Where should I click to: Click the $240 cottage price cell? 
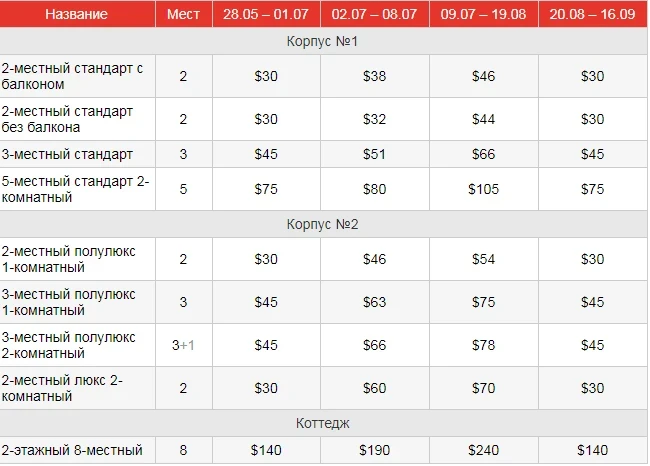click(x=483, y=451)
